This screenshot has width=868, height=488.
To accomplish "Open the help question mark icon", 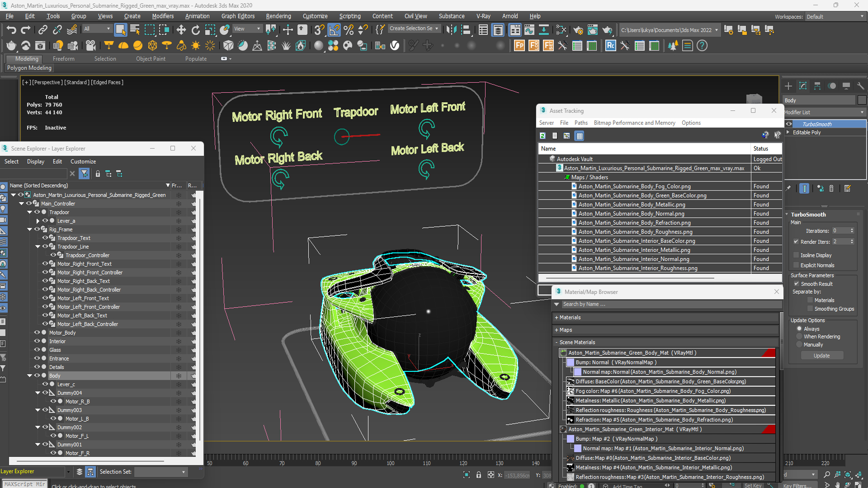I will click(702, 46).
